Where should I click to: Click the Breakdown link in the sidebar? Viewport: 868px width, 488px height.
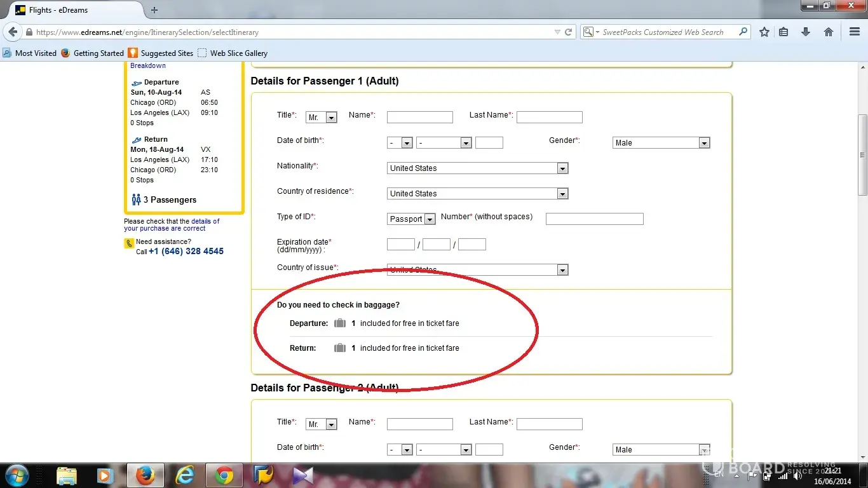[148, 65]
